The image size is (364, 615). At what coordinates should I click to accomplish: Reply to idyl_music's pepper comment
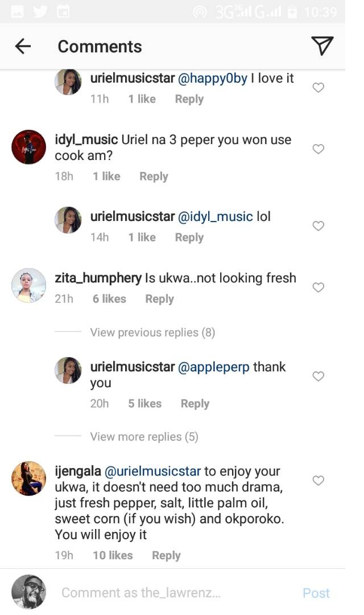coord(154,177)
